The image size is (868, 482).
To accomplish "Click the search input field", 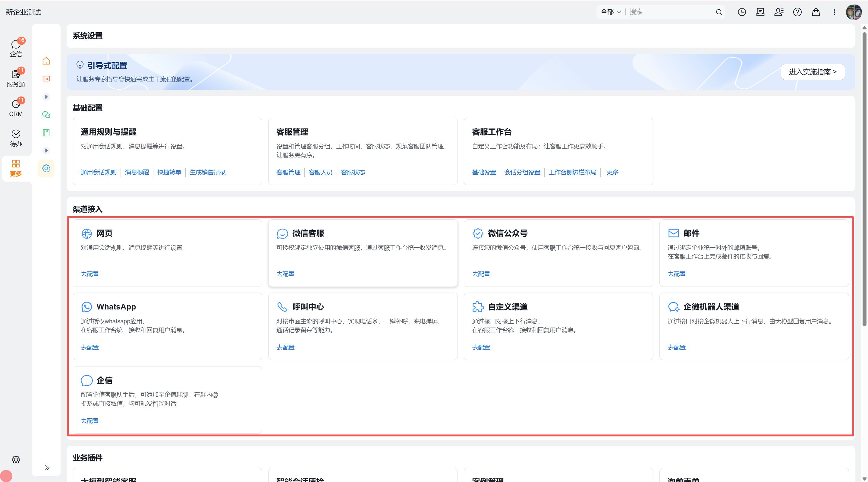I will [x=671, y=12].
